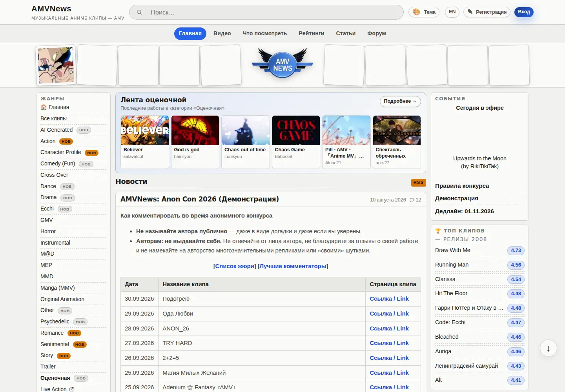565x392 pixels.
Task: Focus the Поиск search field
Action: tap(266, 12)
